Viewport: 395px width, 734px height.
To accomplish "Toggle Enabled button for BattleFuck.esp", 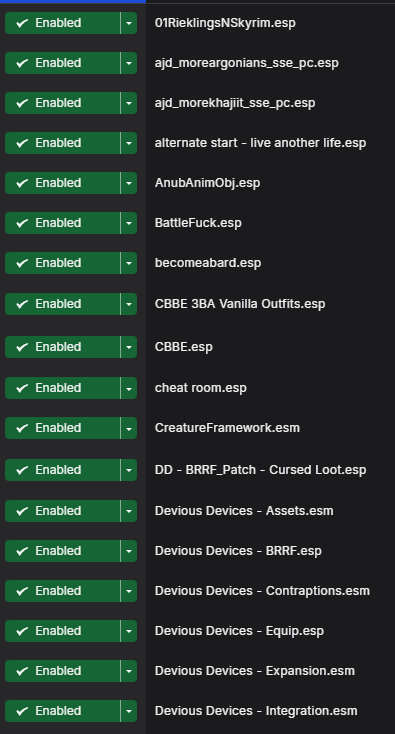I will coord(62,223).
